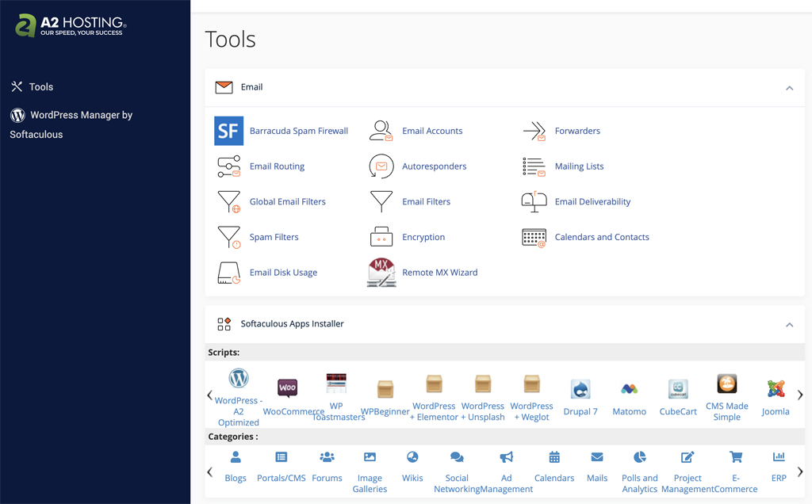Open the Email Disk Usage icon

(x=228, y=273)
